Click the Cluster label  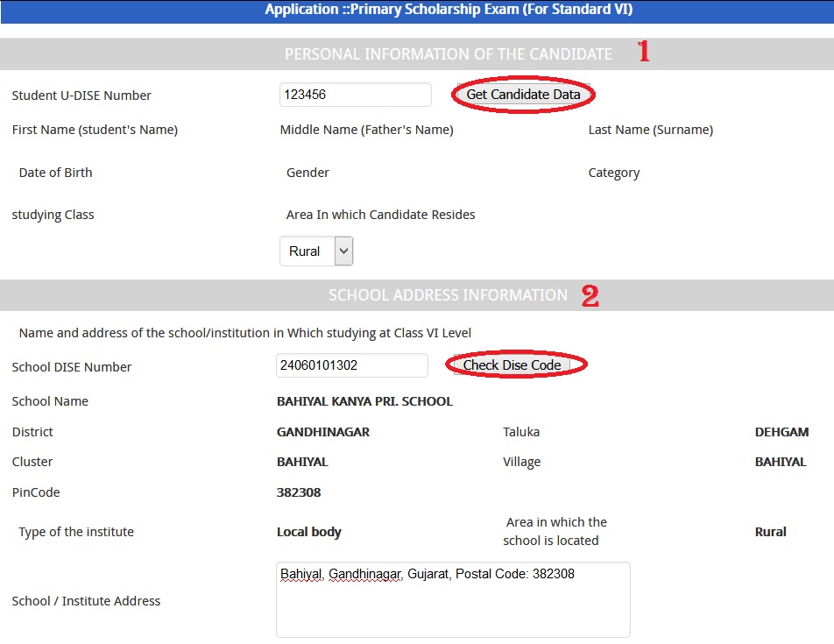coord(32,462)
